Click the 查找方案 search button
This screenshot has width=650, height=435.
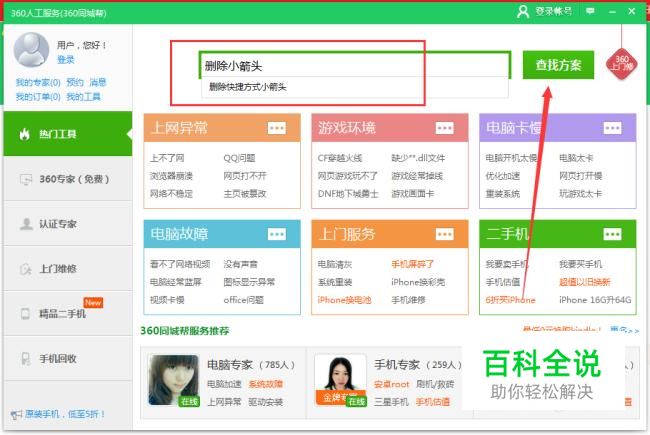click(x=558, y=65)
